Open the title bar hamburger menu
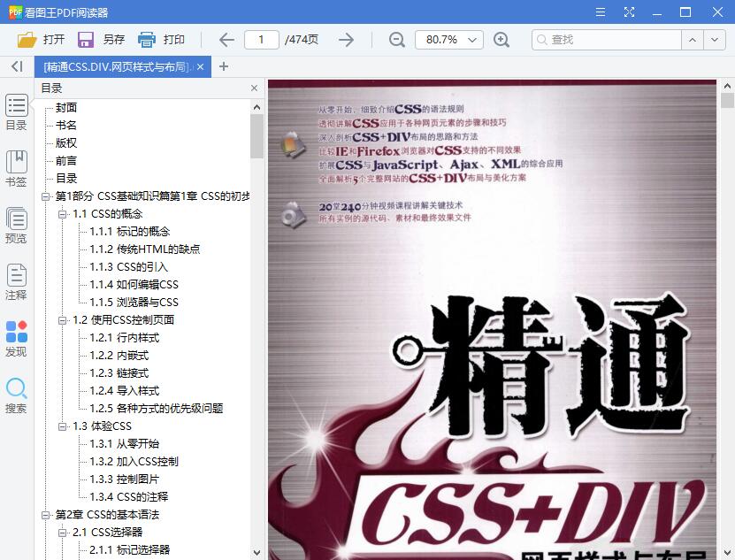This screenshot has width=735, height=560. 601,12
